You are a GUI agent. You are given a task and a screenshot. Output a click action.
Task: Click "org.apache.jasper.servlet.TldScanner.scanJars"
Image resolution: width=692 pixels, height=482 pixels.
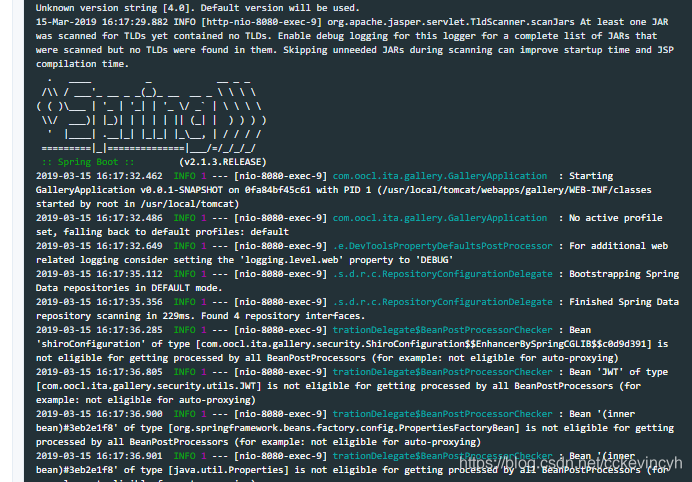coord(451,22)
